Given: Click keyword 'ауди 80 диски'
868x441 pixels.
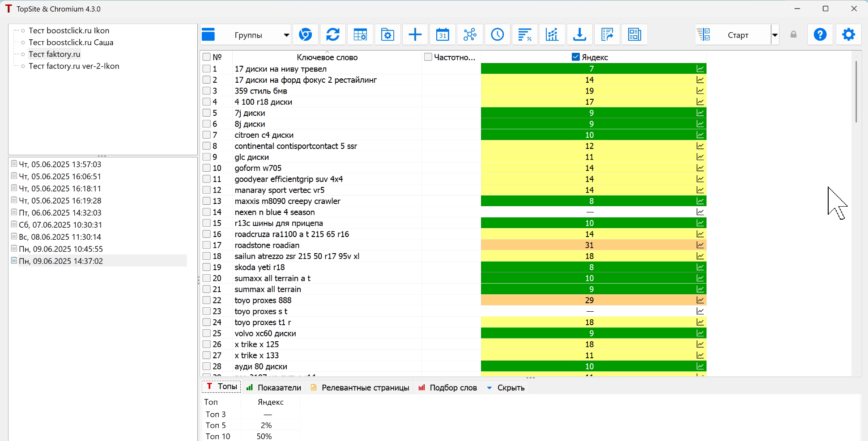Looking at the screenshot, I should tap(261, 366).
